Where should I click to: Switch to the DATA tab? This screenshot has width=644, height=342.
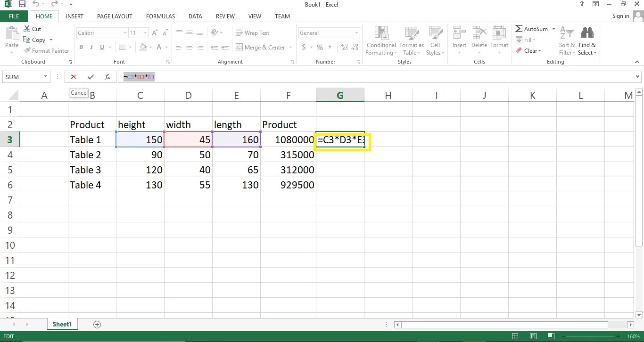point(195,16)
